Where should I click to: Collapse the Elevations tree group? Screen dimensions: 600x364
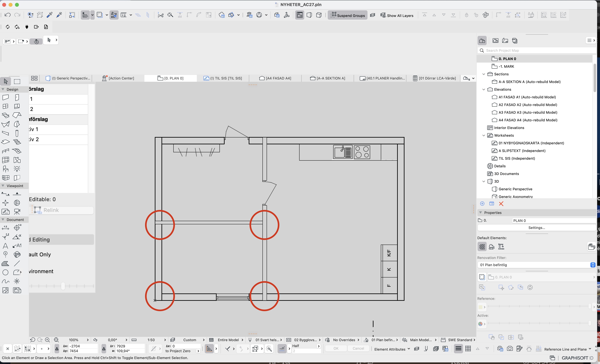point(484,90)
